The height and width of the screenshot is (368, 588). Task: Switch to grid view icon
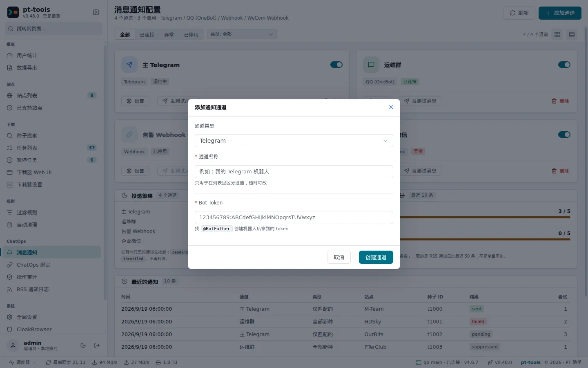pyautogui.click(x=557, y=35)
